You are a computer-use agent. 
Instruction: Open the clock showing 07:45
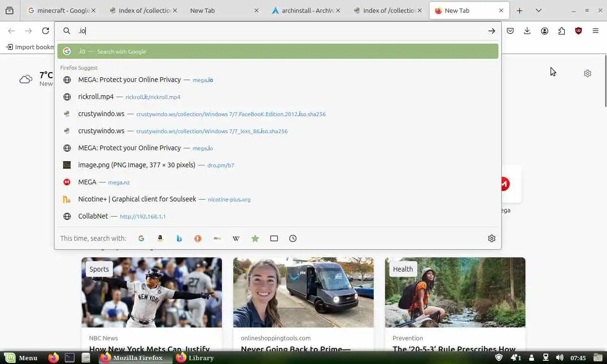pyautogui.click(x=578, y=358)
